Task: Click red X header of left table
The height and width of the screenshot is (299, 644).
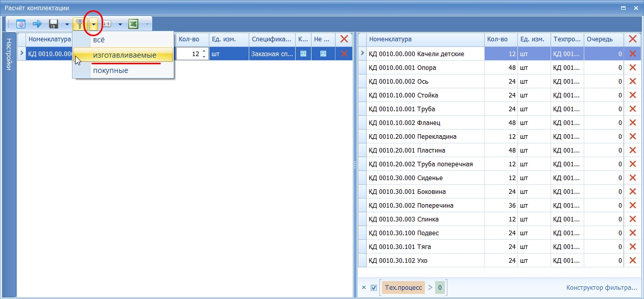Action: click(x=344, y=39)
